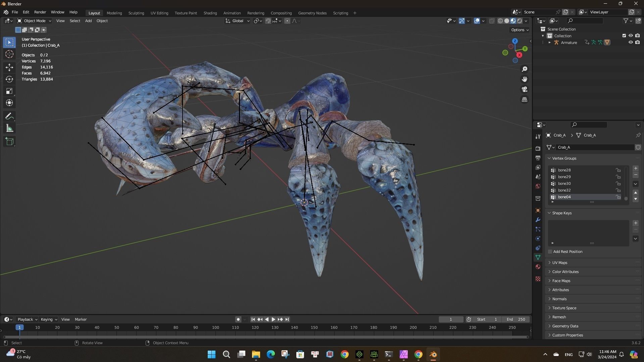Expand the Armature tree item
This screenshot has height=362, width=644.
click(549, 42)
